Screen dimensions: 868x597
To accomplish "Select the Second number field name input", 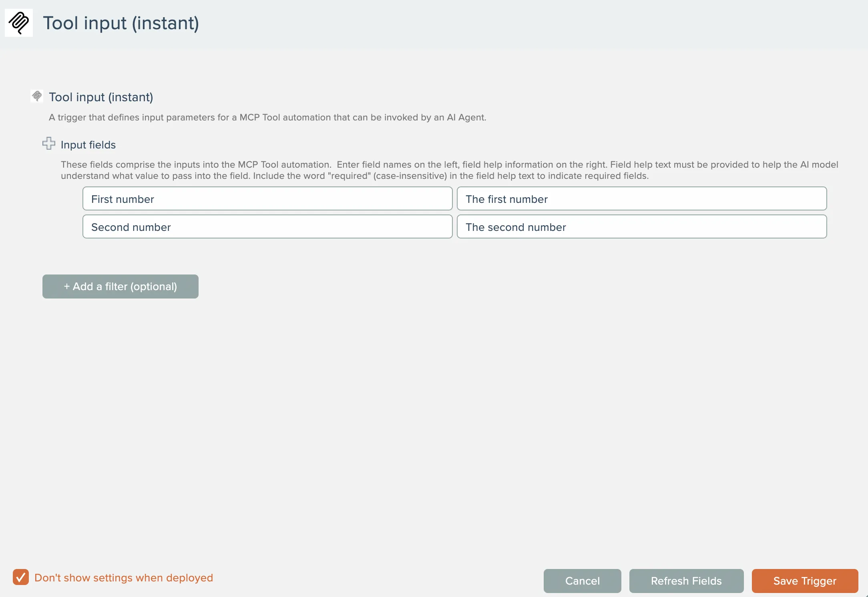I will [267, 227].
